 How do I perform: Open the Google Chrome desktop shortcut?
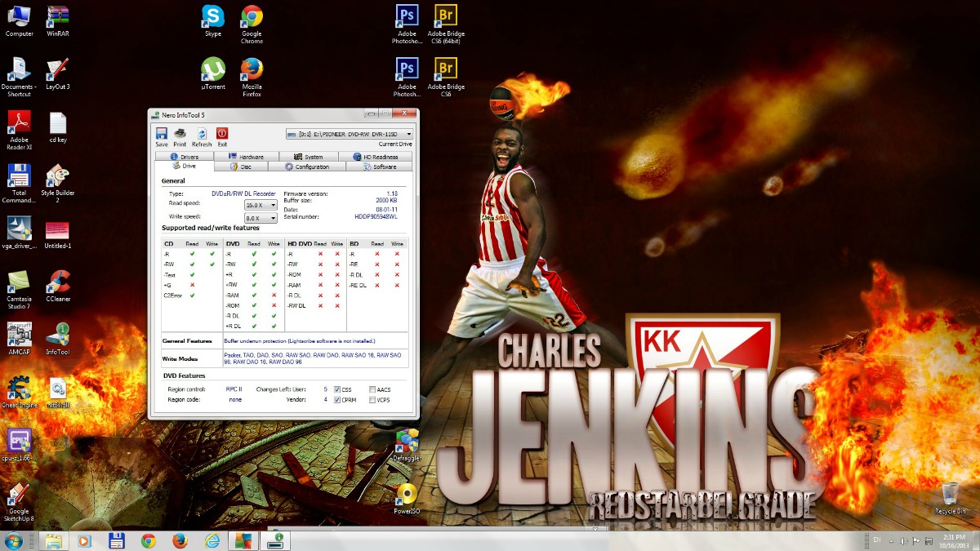pos(252,24)
